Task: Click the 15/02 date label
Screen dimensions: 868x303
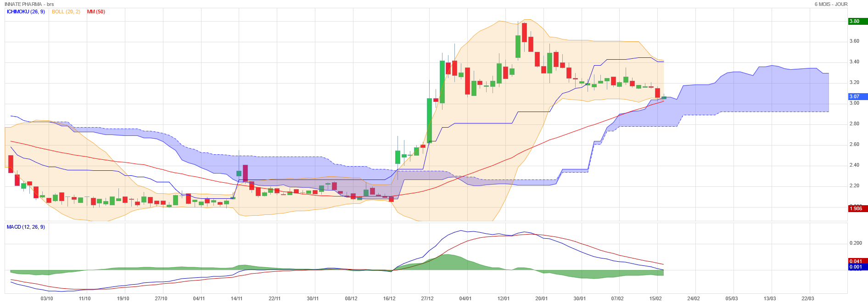Action: [655, 298]
